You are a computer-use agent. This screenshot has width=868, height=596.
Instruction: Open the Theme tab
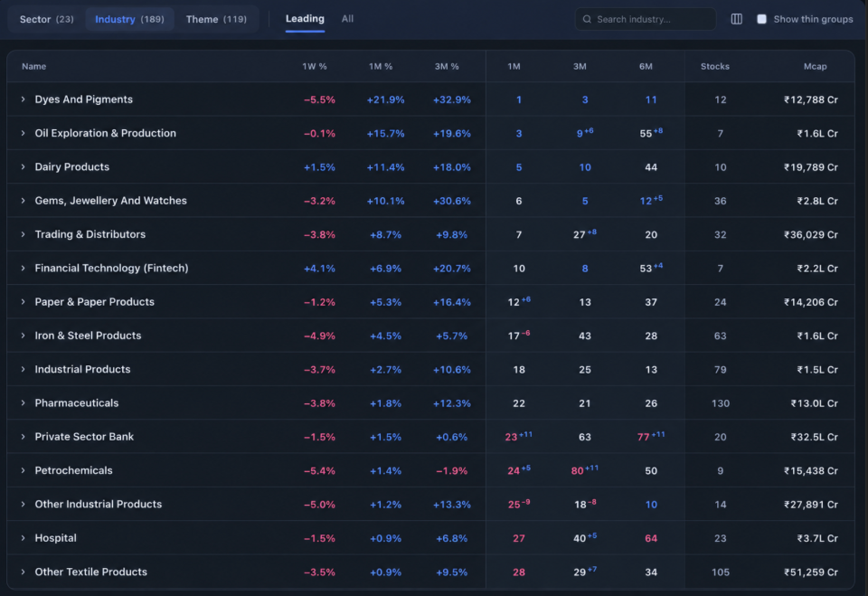(x=216, y=19)
